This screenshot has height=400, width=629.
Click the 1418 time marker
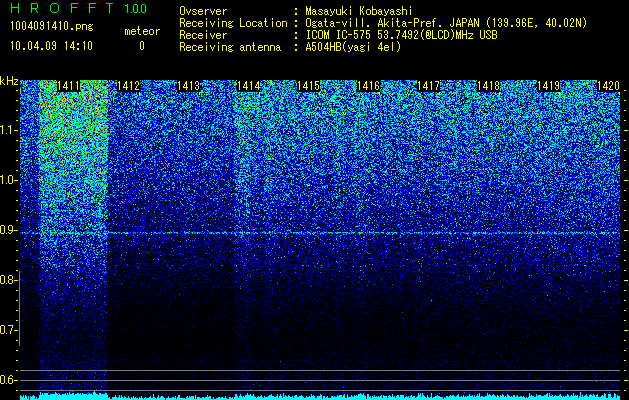point(489,86)
